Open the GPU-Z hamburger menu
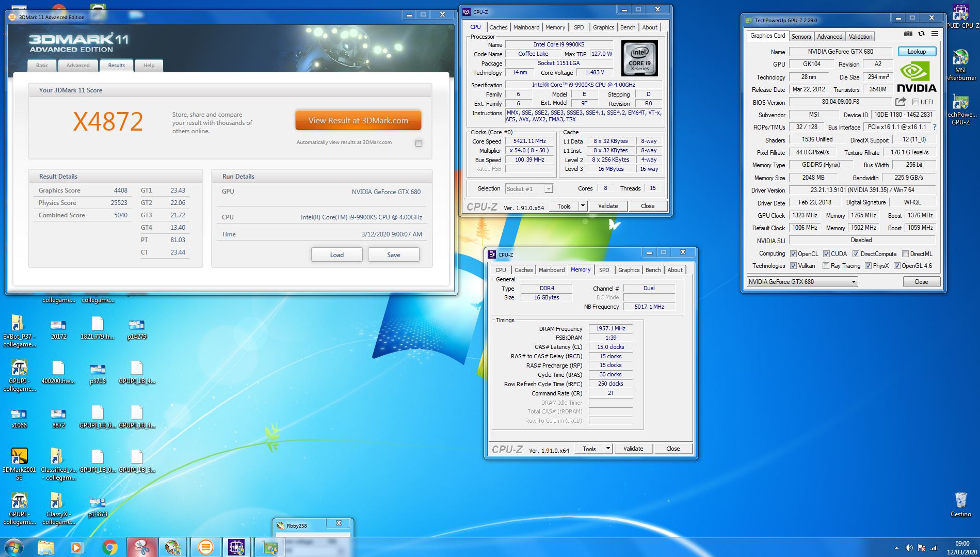 point(935,34)
